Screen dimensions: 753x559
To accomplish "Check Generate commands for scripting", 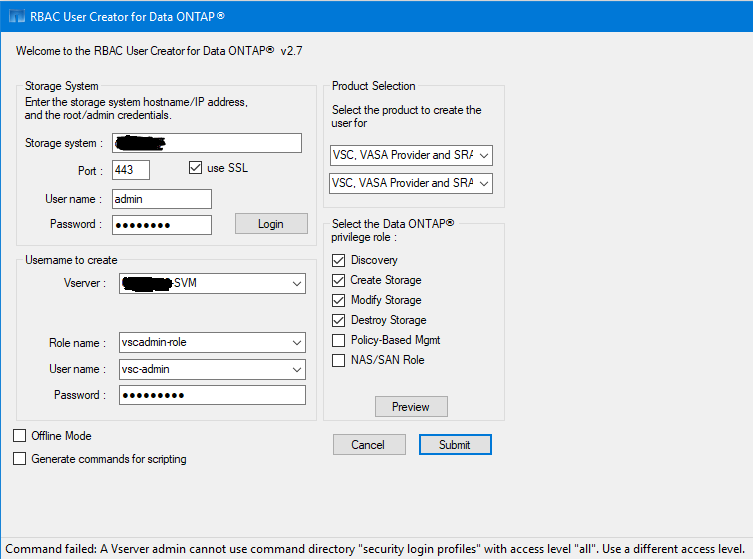I will pyautogui.click(x=20, y=459).
